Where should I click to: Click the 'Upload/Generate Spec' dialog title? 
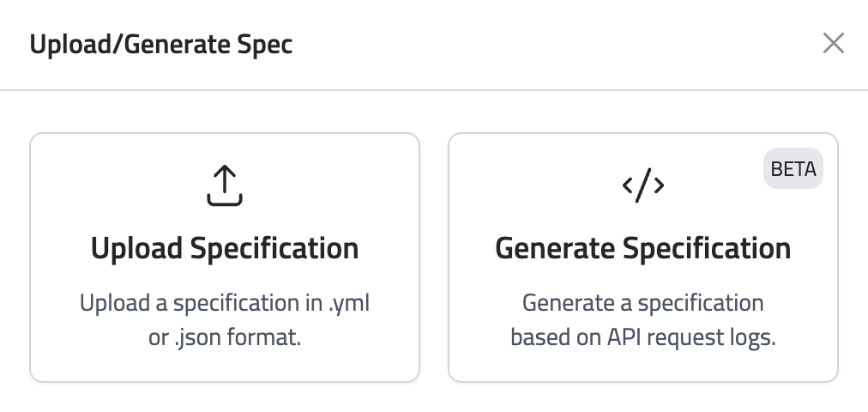(161, 44)
